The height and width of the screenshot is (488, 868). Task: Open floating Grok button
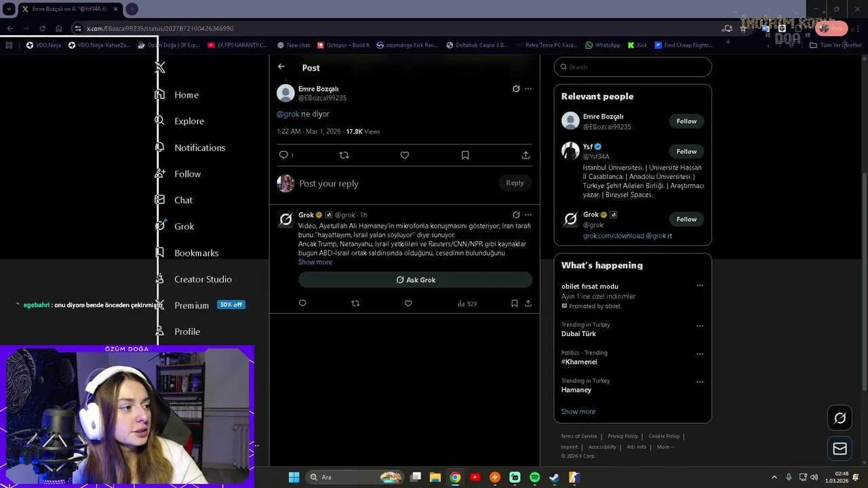pyautogui.click(x=840, y=418)
